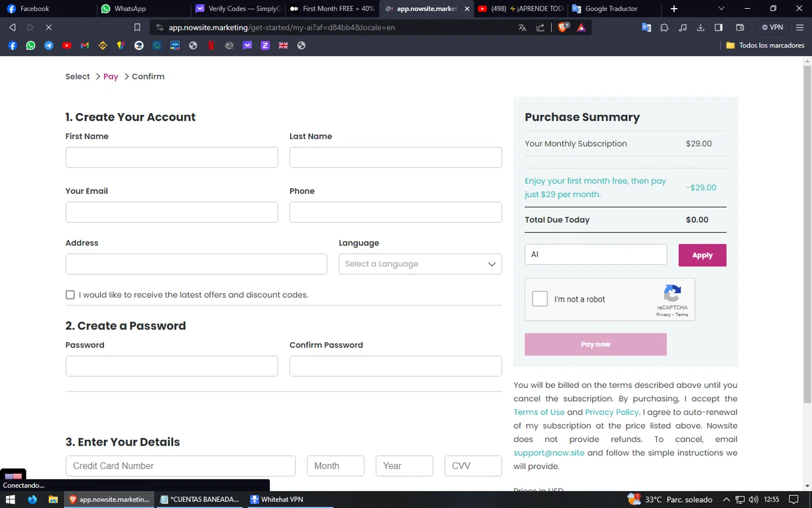This screenshot has height=508, width=812.
Task: Focus the CVV field
Action: point(473,466)
